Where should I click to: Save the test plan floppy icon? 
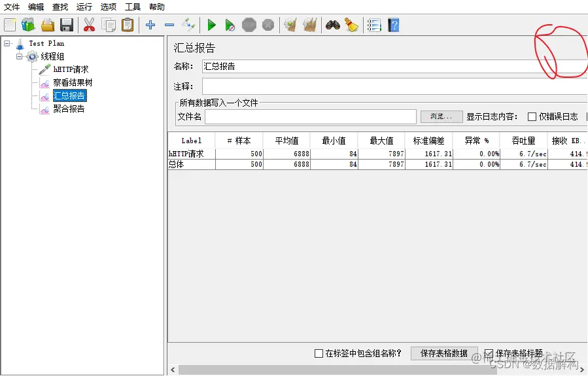[67, 25]
